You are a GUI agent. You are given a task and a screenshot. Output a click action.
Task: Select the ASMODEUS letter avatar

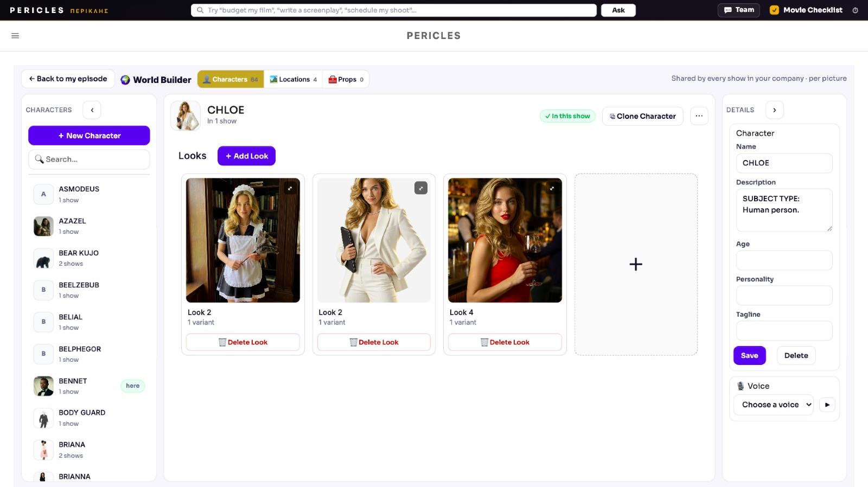click(43, 194)
